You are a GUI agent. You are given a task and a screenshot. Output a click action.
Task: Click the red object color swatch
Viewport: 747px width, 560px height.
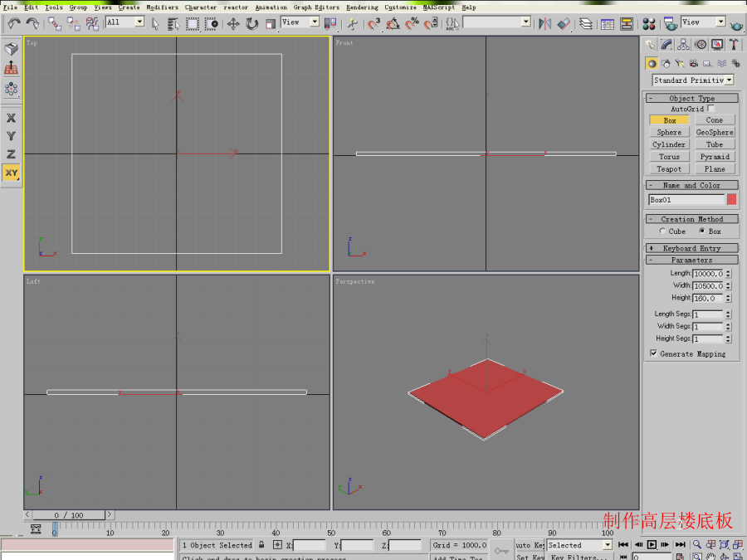pos(732,199)
